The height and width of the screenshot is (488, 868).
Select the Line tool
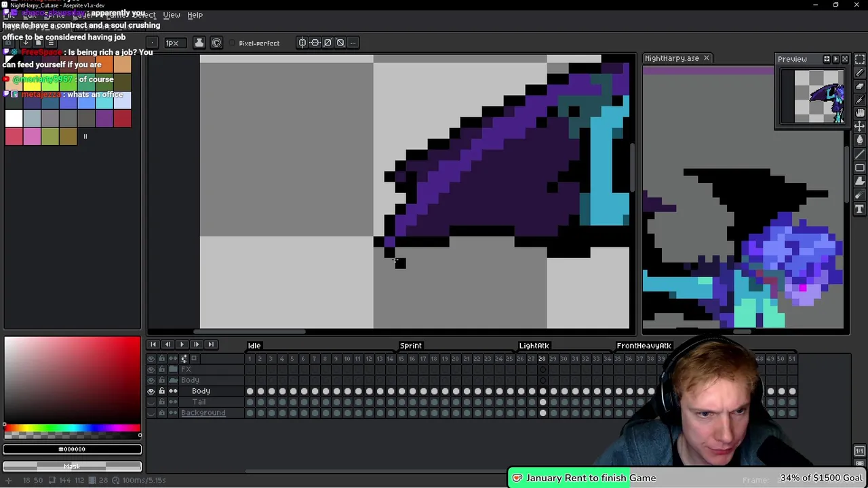pos(860,154)
